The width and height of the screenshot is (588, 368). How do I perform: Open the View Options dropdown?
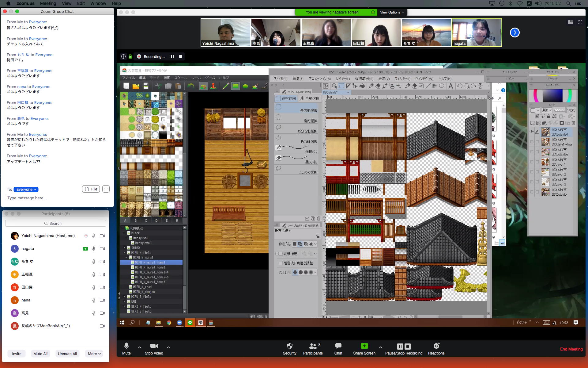pyautogui.click(x=392, y=12)
